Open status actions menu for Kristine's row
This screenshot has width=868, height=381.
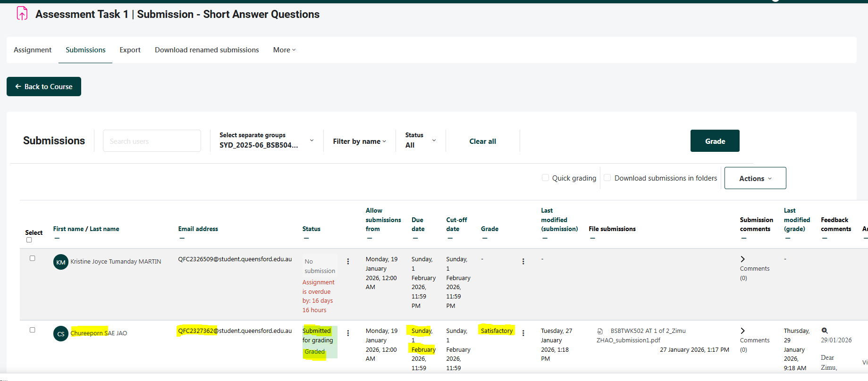(348, 262)
